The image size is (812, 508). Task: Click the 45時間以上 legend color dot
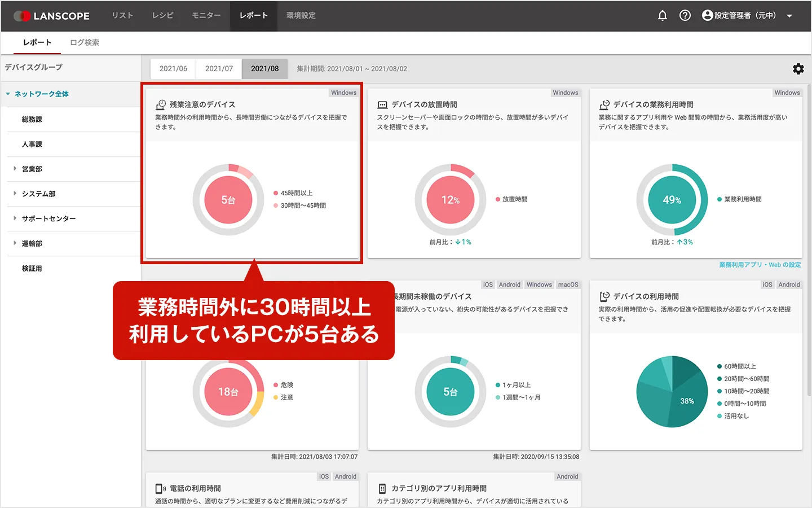pyautogui.click(x=276, y=193)
